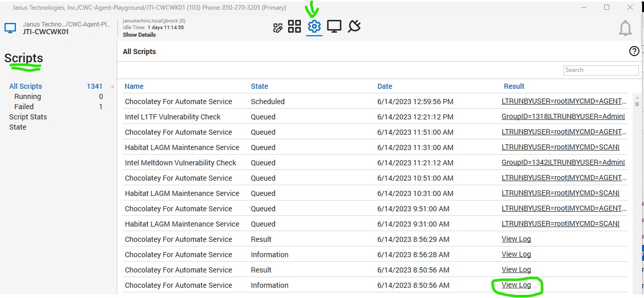Expand Show Details for janustechinc.local\jbrock

(139, 35)
